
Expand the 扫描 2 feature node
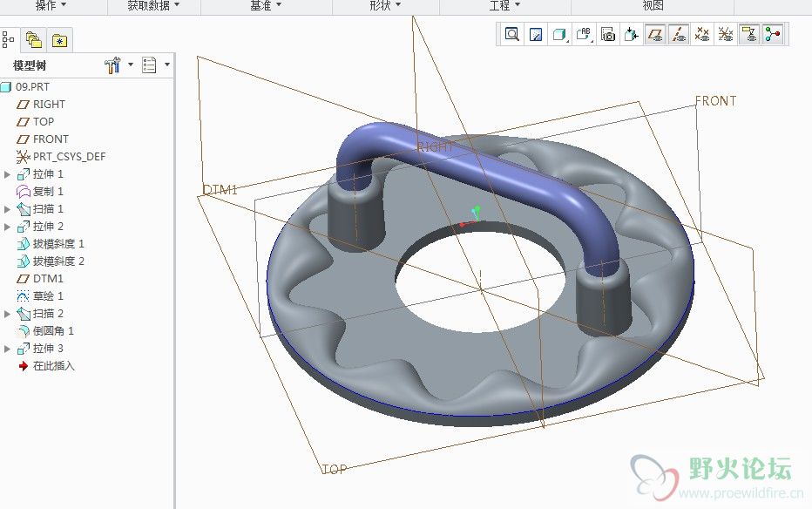[x=7, y=314]
